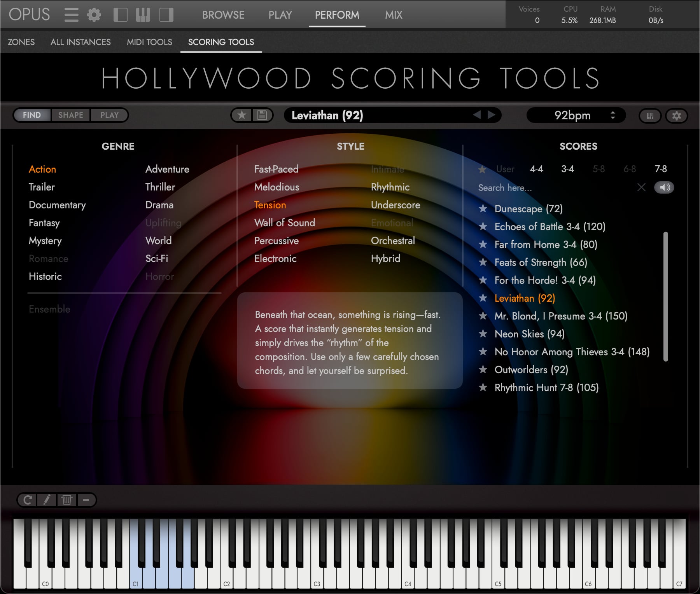Image resolution: width=700 pixels, height=594 pixels.
Task: Toggle the Hybrid style filter
Action: click(x=385, y=259)
